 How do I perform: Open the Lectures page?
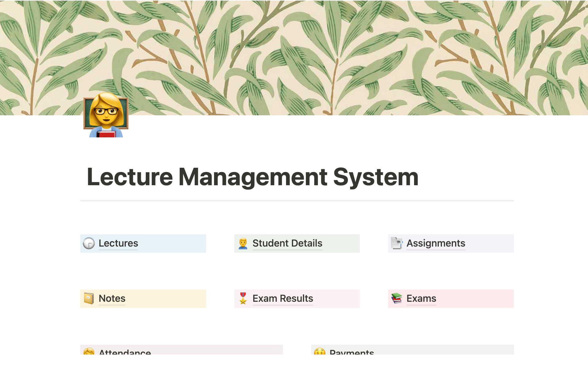pos(118,243)
